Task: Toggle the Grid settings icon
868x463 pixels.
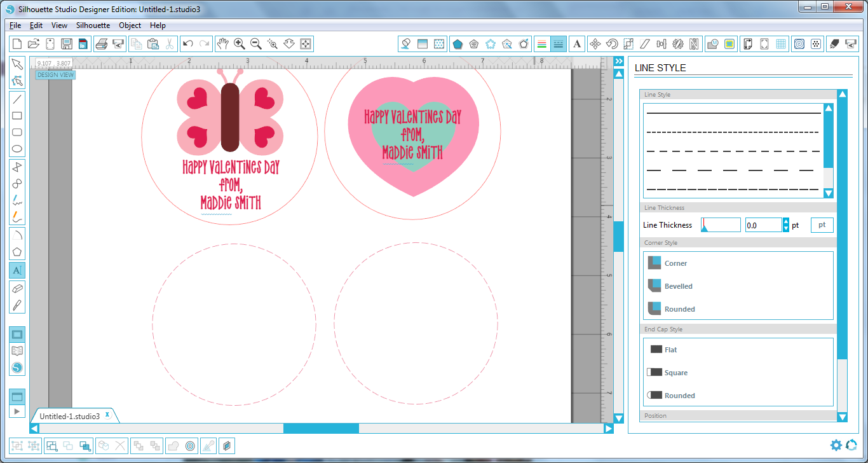Action: [x=781, y=44]
